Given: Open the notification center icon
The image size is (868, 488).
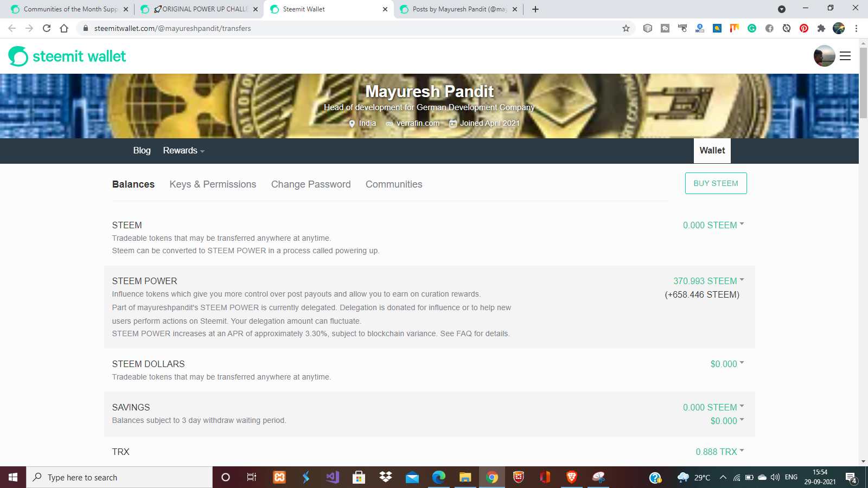Looking at the screenshot, I should tap(851, 477).
